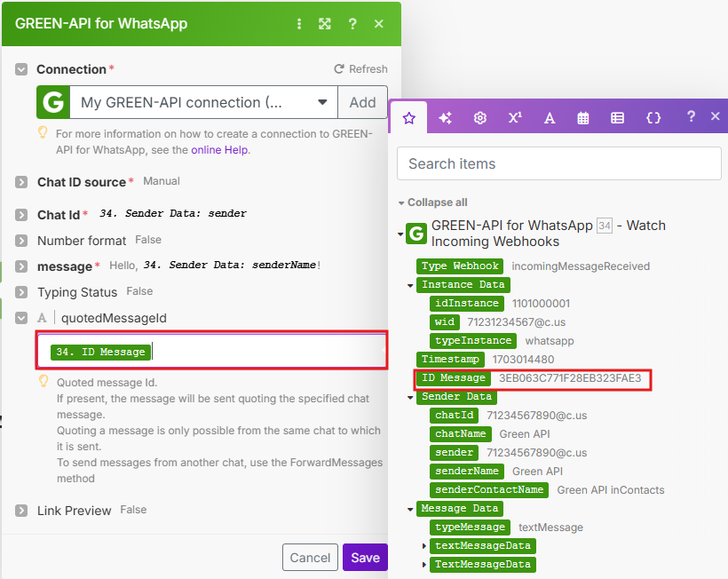Toggle the Link Preview field checkbox
This screenshot has width=728, height=579.
click(x=21, y=511)
